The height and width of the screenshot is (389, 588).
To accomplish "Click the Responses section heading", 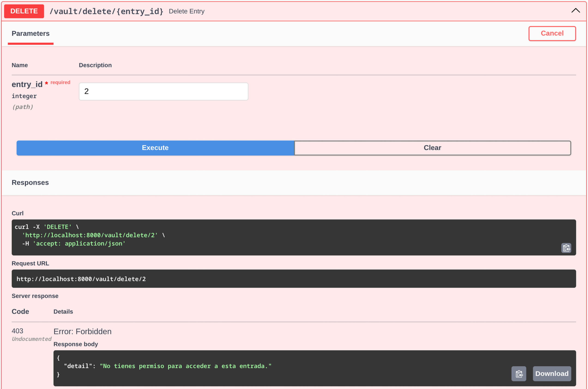I will [x=30, y=183].
